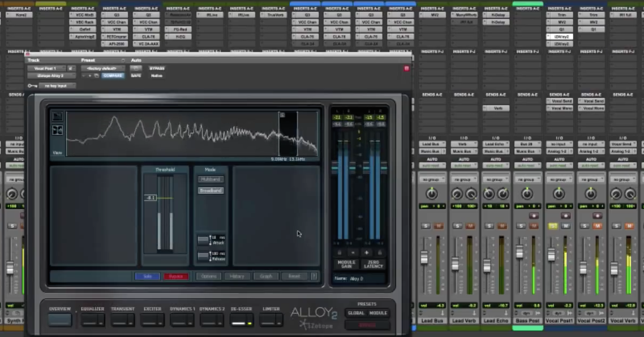Click the dyn indicator on Bass Post strip
644x337 pixels.
pos(526,312)
